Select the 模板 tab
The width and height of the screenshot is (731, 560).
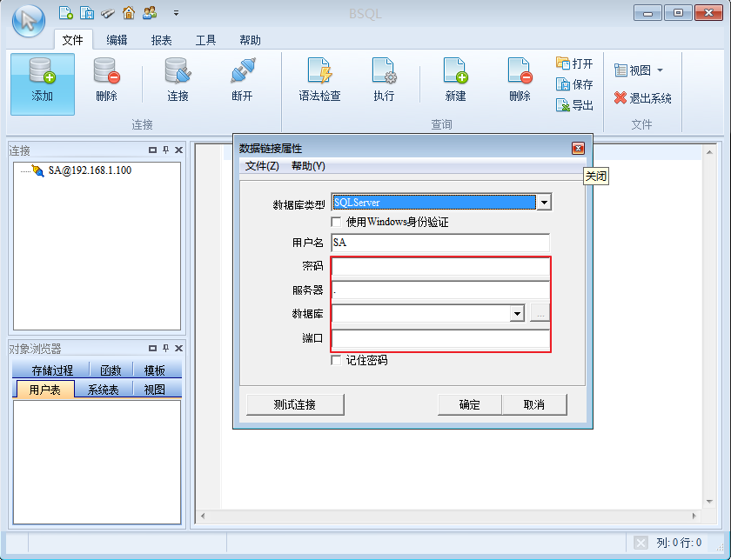155,370
